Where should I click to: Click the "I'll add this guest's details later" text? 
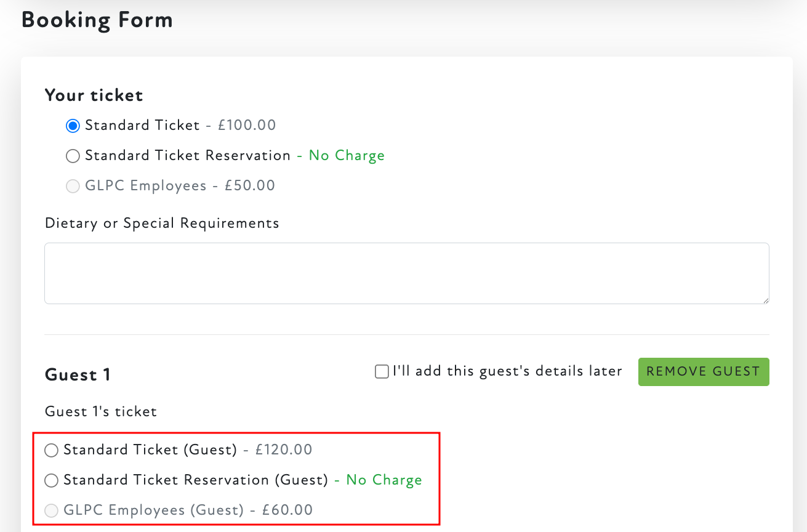pos(507,371)
